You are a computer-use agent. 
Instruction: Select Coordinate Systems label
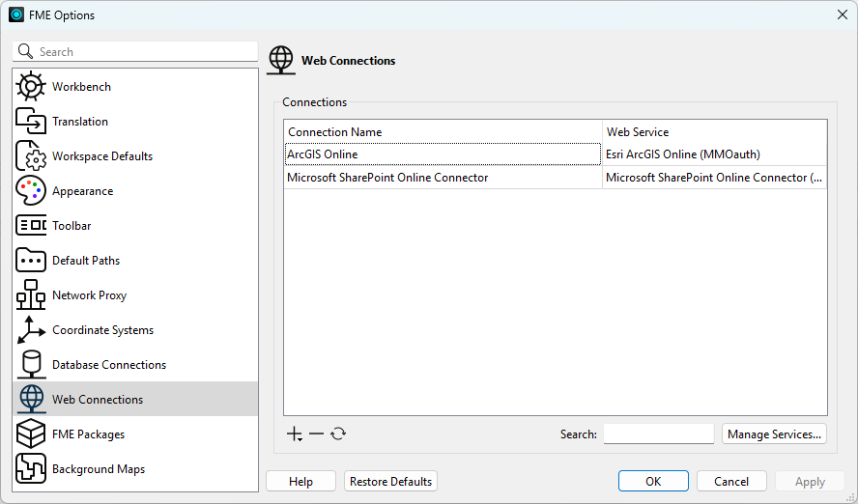pyautogui.click(x=102, y=330)
